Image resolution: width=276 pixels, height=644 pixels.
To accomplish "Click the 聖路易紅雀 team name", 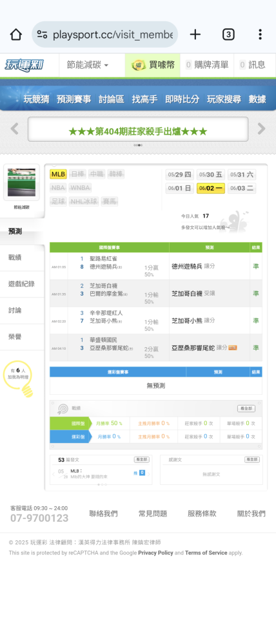I will (x=104, y=259).
